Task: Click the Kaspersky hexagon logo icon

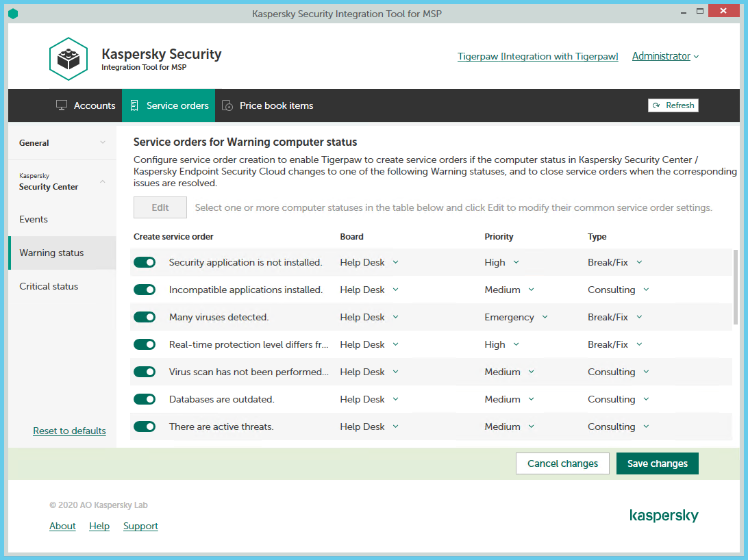Action: coord(68,59)
